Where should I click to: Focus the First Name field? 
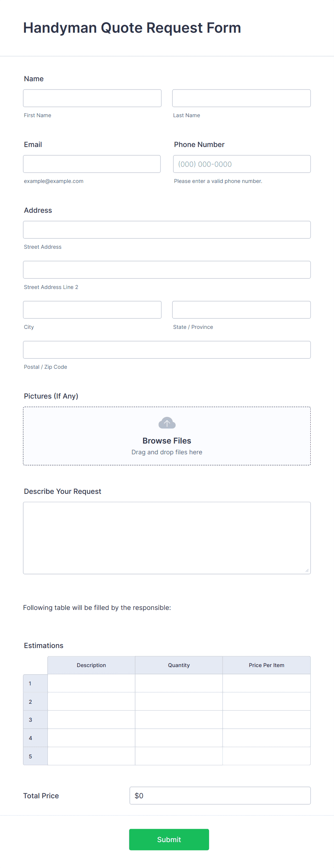92,98
